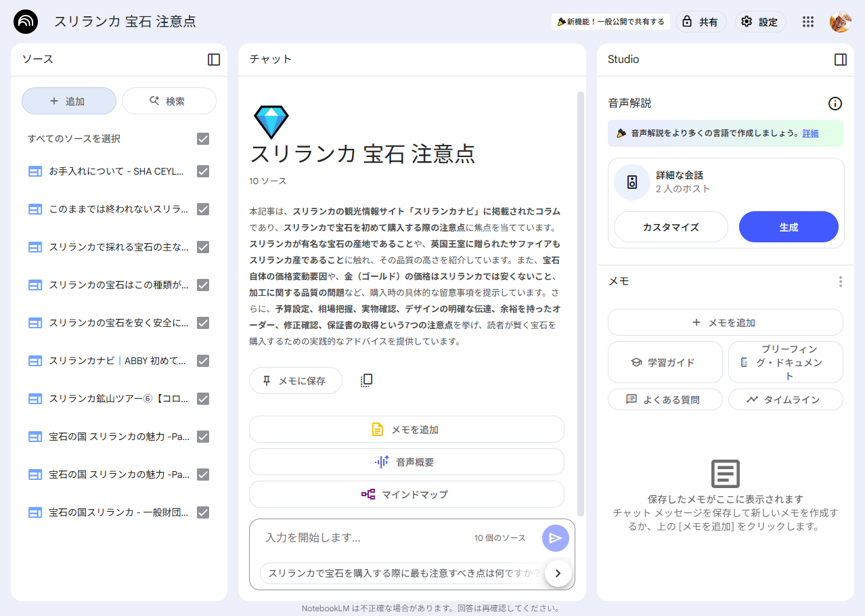
Task: Open source スリランカで採れる宝石の主な
Action: click(118, 247)
